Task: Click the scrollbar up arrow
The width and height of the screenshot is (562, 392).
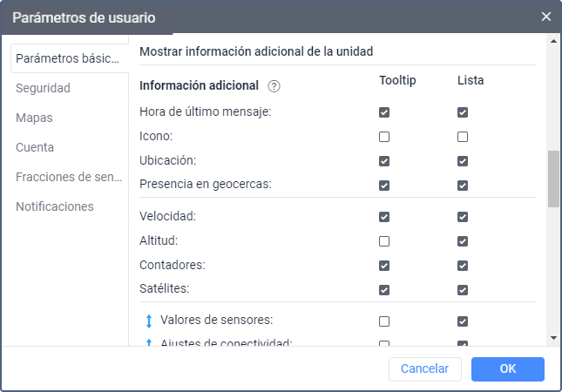Action: pyautogui.click(x=553, y=40)
